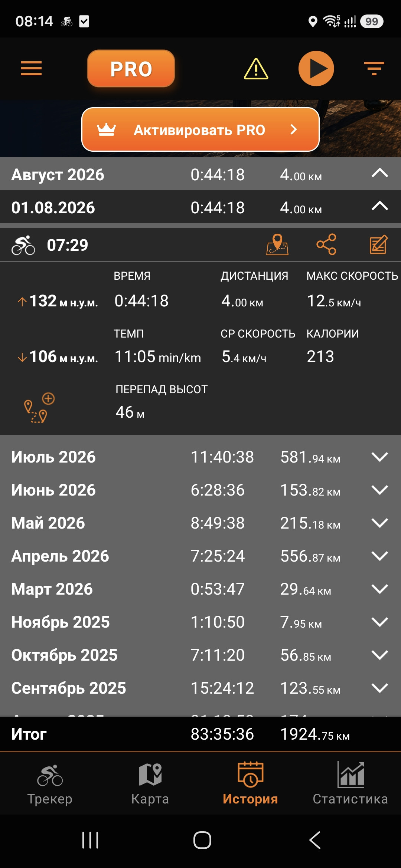Tap the Android back navigation button
The image size is (401, 868).
point(315,840)
